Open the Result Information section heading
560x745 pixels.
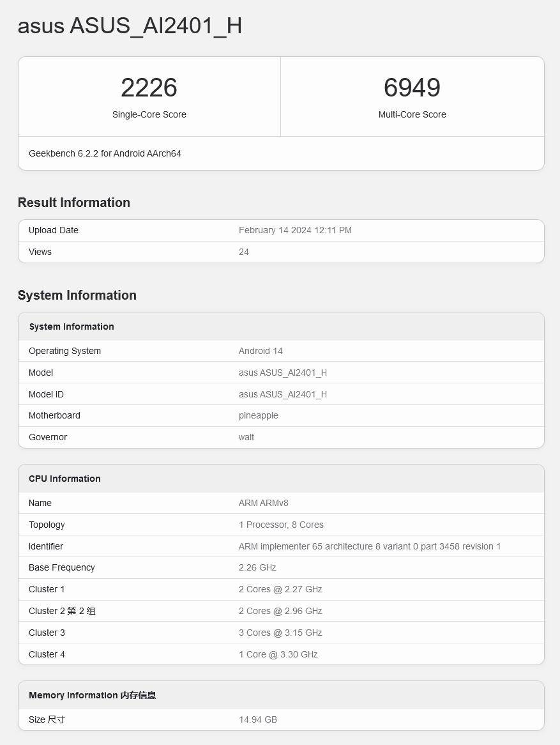73,203
